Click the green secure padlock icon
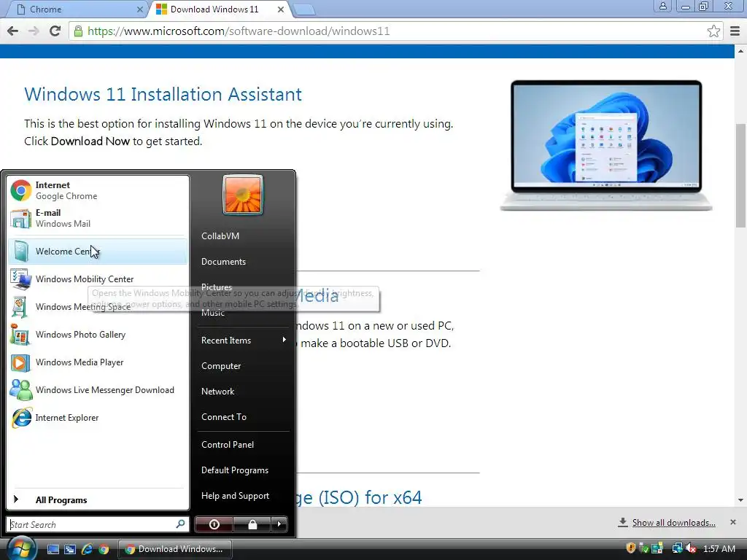 (x=78, y=31)
